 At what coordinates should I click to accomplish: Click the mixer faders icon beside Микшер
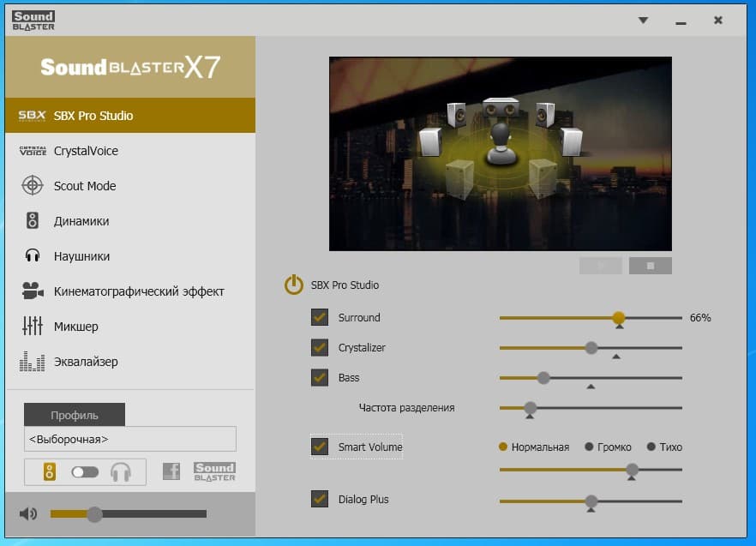pyautogui.click(x=33, y=326)
